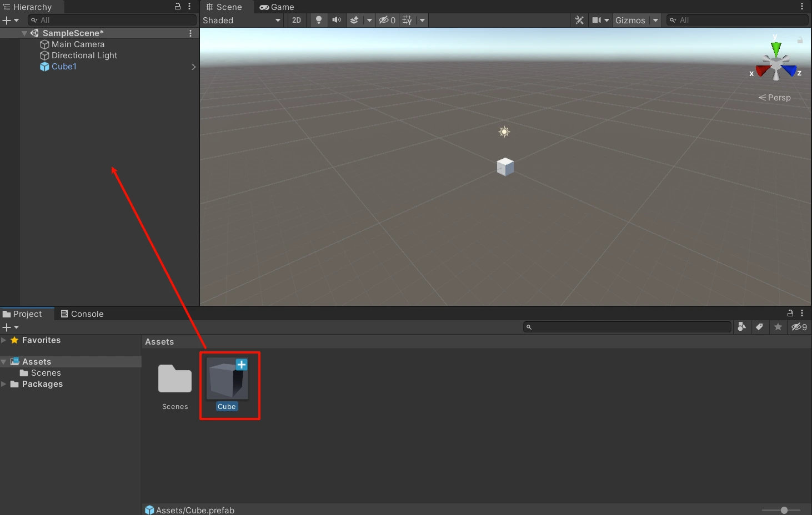Toggle 2D view mode in the Scene
The image size is (812, 515).
tap(297, 20)
